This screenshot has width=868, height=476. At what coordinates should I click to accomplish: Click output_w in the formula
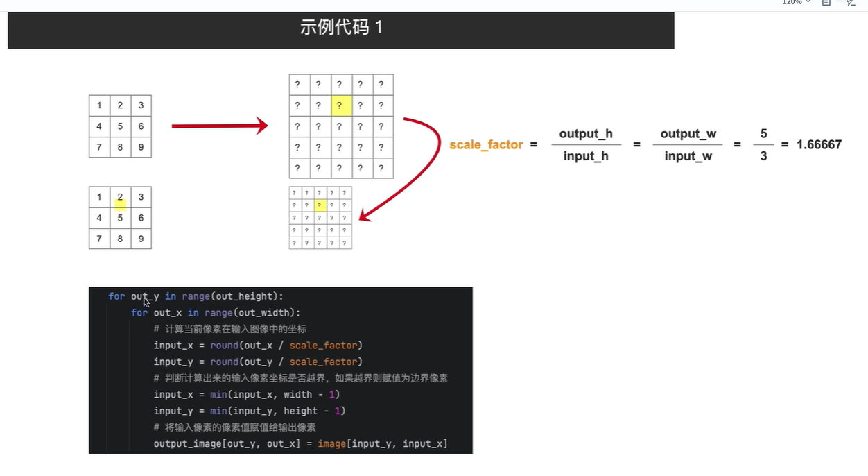tap(688, 134)
